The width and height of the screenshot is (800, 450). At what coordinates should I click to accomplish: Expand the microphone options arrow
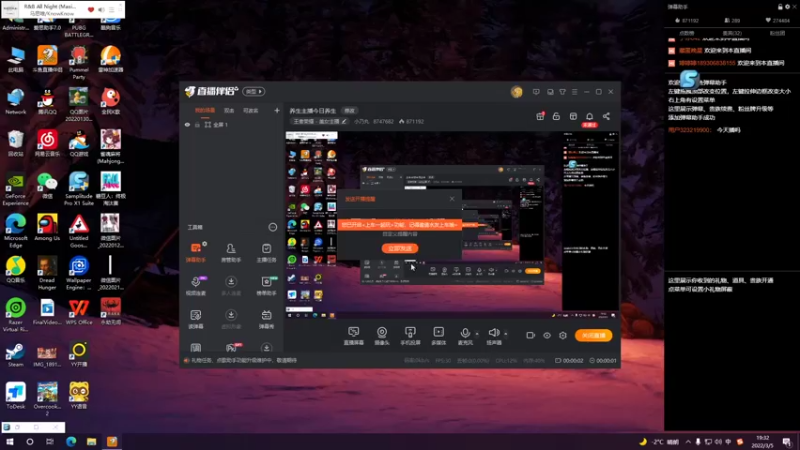[477, 334]
